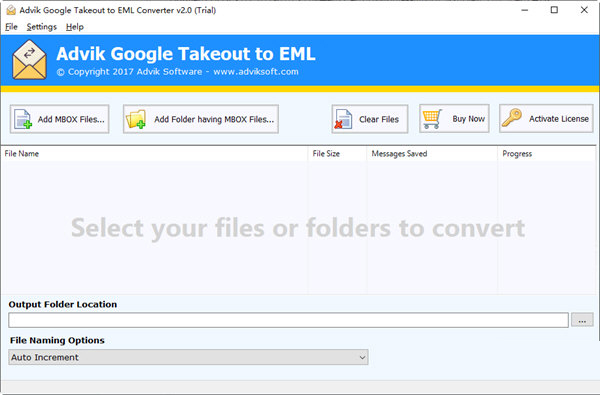Click inside the Output Folder Location field

pos(289,320)
